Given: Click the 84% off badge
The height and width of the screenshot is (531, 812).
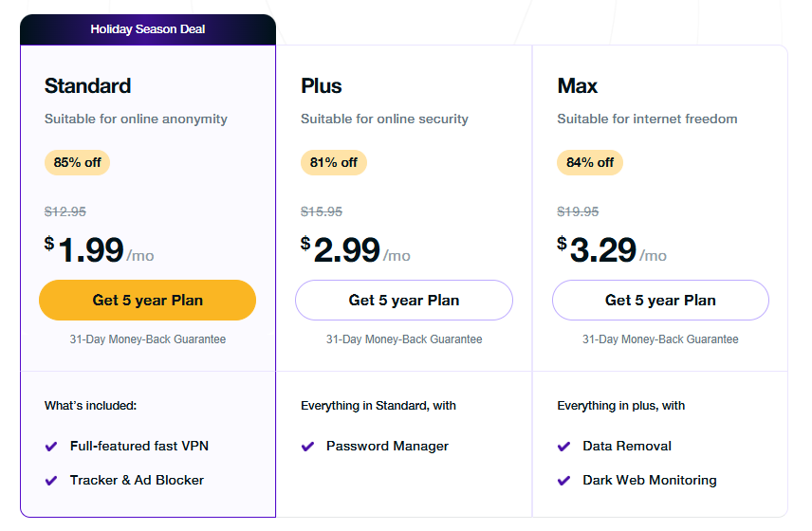Looking at the screenshot, I should [x=590, y=162].
